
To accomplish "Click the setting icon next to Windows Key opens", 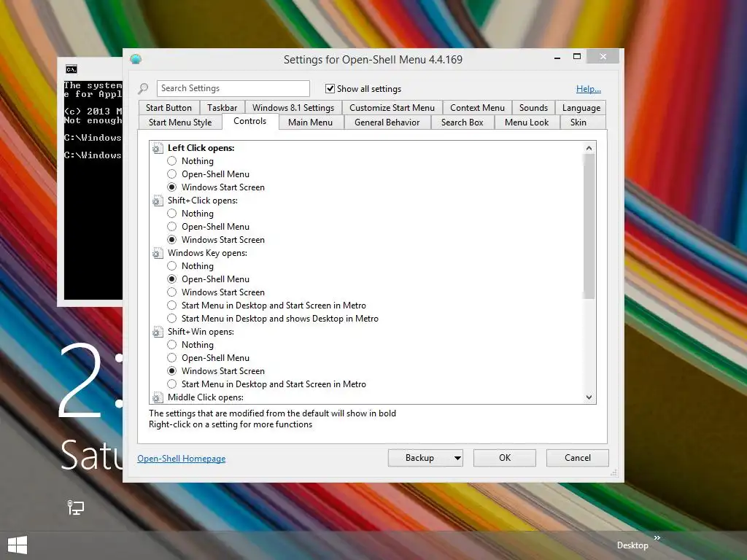I will pyautogui.click(x=158, y=253).
